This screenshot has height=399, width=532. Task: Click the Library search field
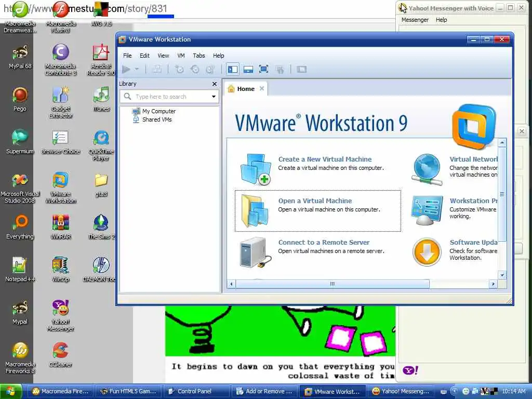click(x=170, y=97)
